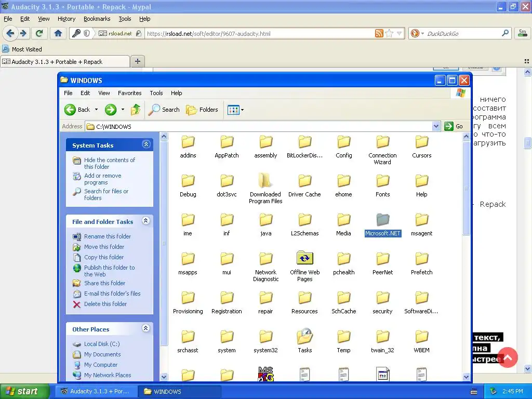Click the browser back arrow button
This screenshot has width=532, height=399.
[x=10, y=33]
